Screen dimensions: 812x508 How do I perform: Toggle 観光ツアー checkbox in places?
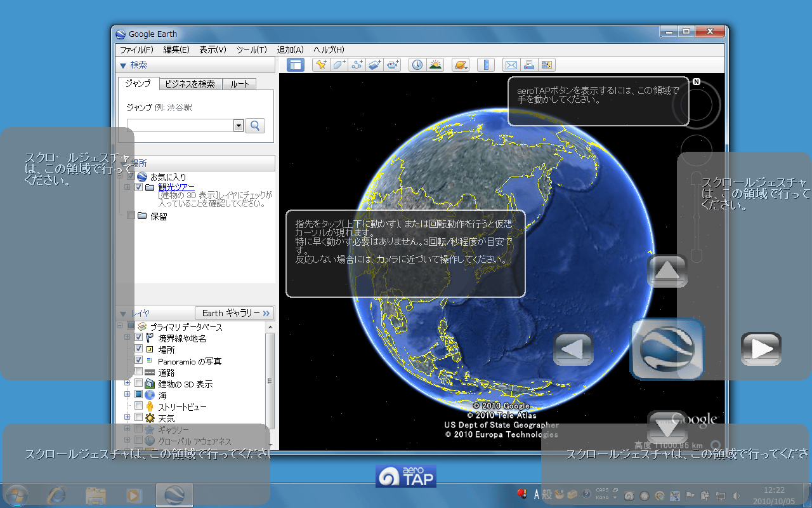pos(139,187)
